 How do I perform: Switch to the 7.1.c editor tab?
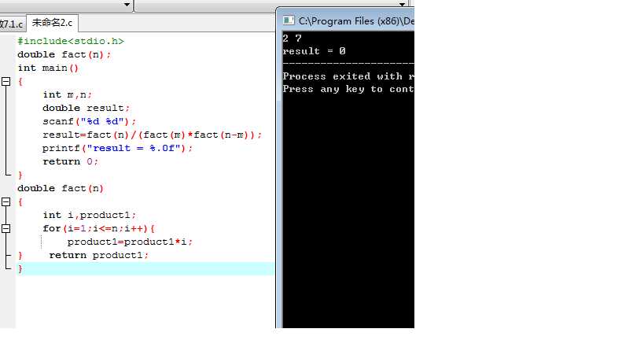(x=13, y=24)
